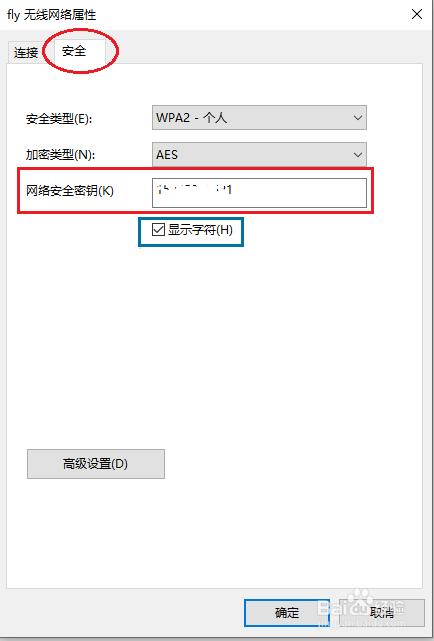434x641 pixels.
Task: Uncheck the 显示字符 checkbox box
Action: (x=158, y=230)
